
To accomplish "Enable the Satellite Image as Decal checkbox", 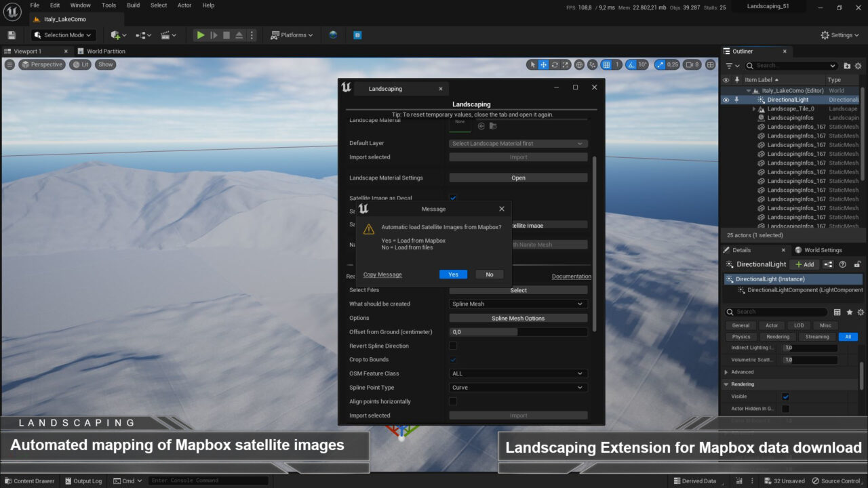I will [453, 198].
